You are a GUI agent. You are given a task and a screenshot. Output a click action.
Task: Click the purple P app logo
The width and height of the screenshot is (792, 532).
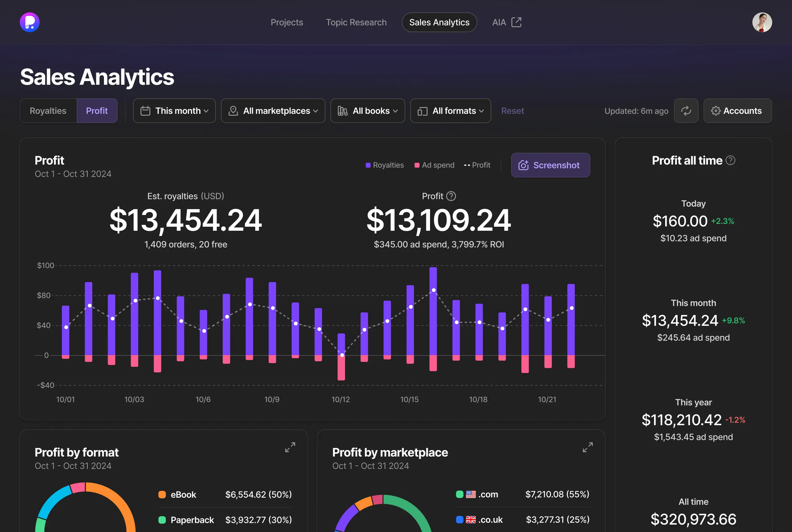pyautogui.click(x=29, y=22)
